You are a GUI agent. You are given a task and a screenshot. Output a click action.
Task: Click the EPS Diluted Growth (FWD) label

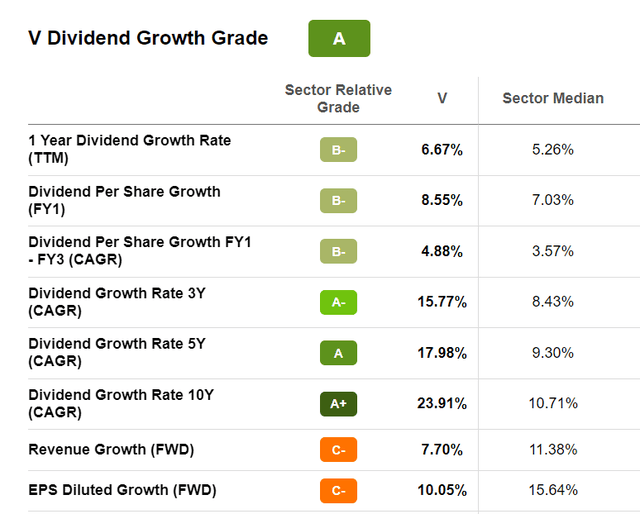[122, 490]
